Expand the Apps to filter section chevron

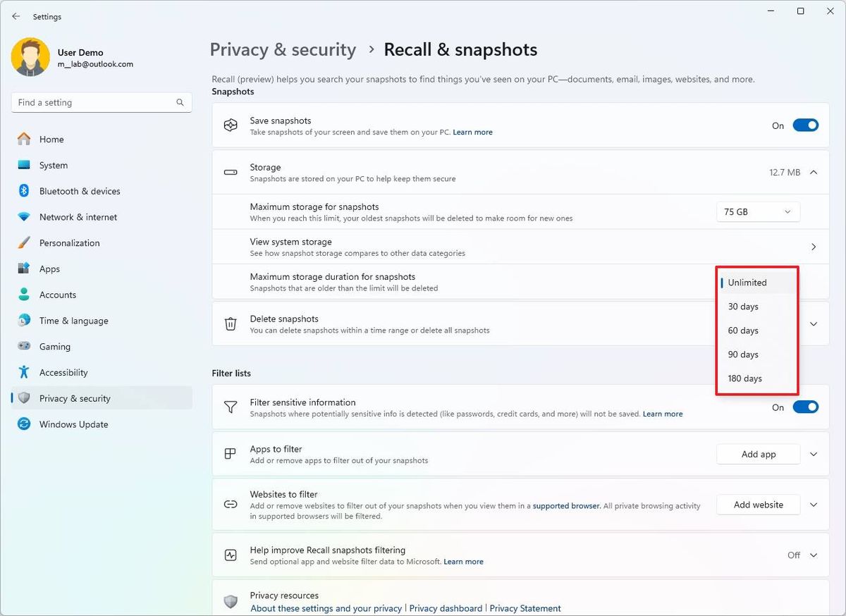[814, 455]
